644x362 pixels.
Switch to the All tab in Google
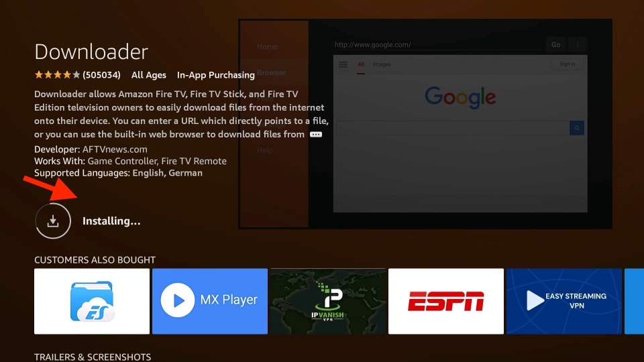tap(361, 64)
